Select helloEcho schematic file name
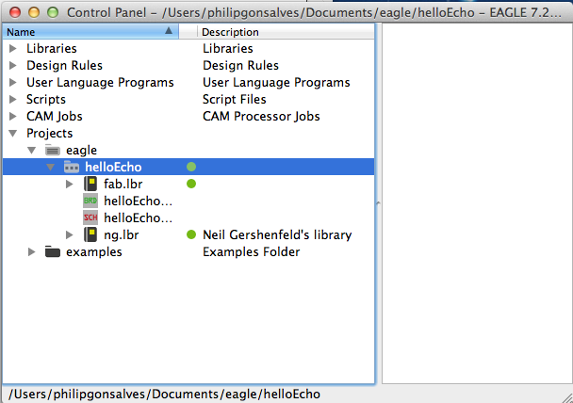The height and width of the screenshot is (403, 573). click(138, 218)
